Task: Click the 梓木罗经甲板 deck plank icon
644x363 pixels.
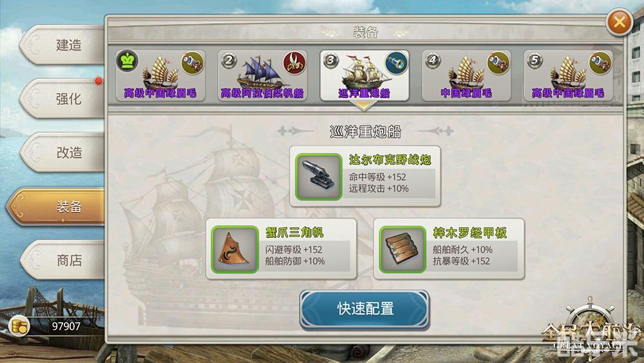Action: tap(402, 250)
